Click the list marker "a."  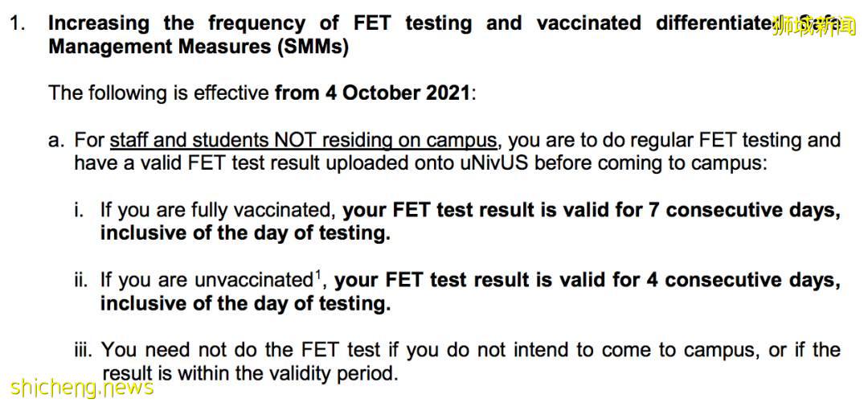pyautogui.click(x=56, y=140)
